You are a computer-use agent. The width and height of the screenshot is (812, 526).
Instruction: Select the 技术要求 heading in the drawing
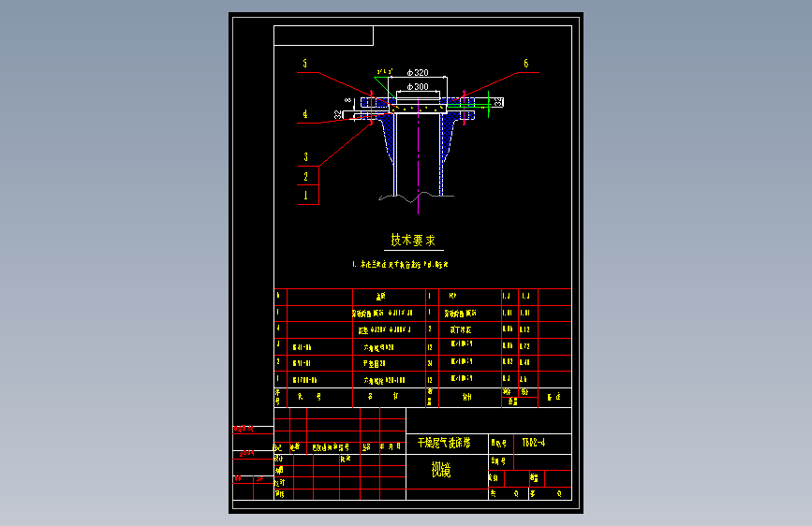coord(413,241)
